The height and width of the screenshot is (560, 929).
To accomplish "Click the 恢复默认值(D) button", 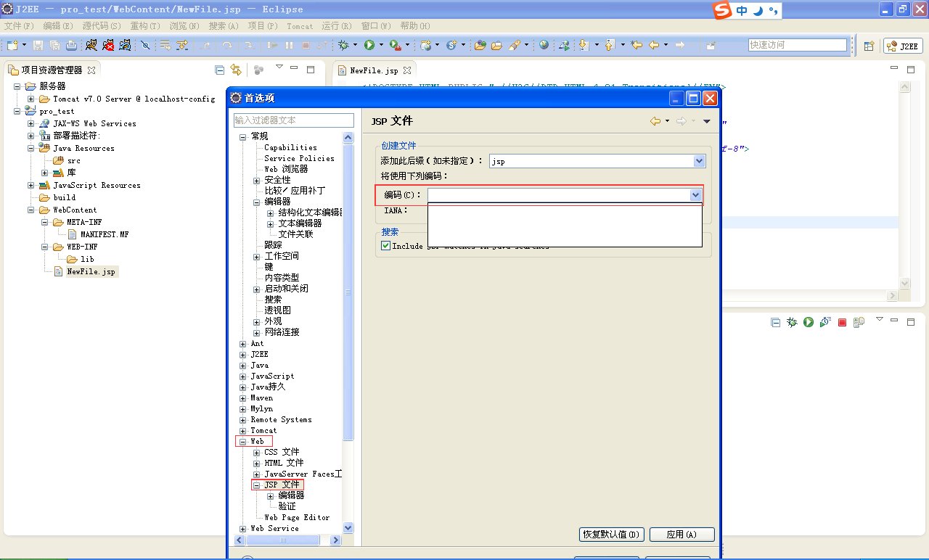I will [x=611, y=534].
